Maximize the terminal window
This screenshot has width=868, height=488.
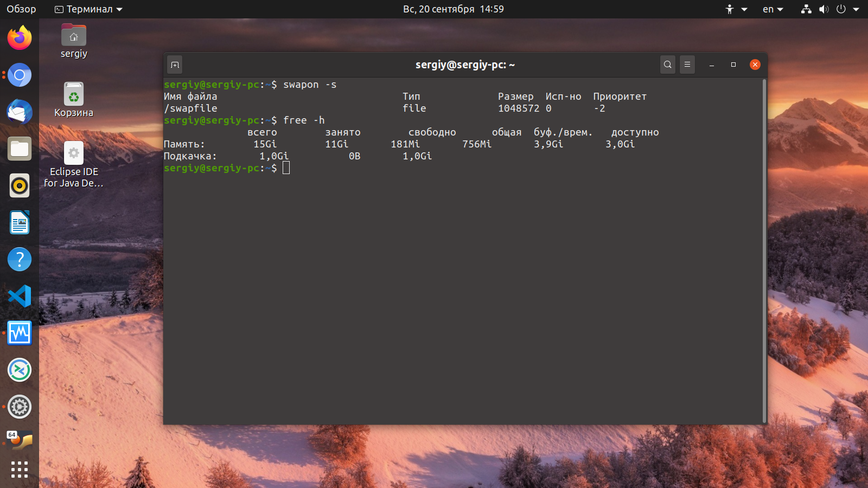coord(733,65)
